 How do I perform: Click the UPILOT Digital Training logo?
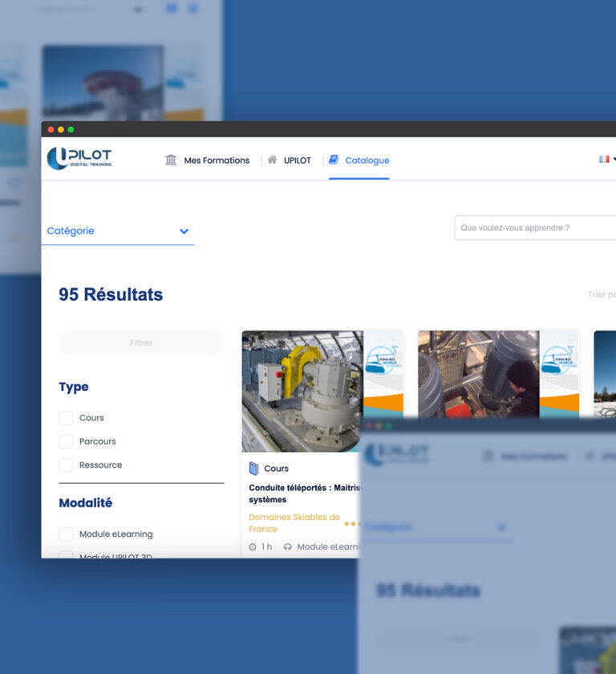point(79,158)
